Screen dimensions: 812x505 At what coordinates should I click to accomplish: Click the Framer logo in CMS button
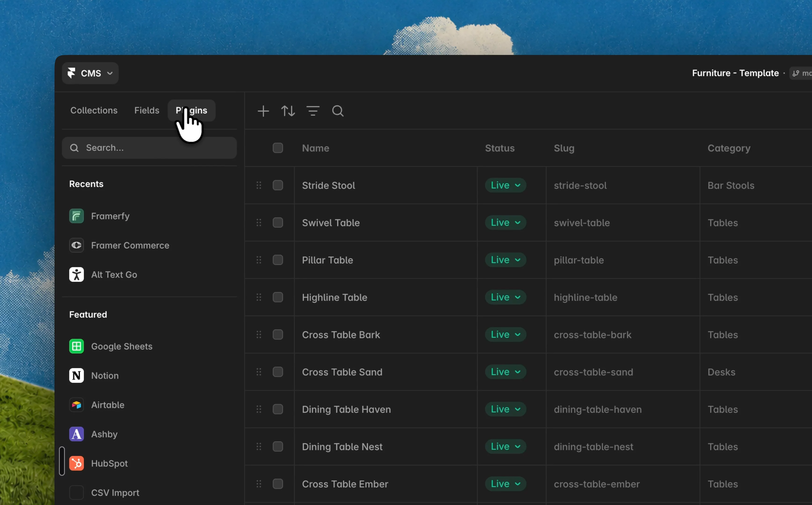71,73
